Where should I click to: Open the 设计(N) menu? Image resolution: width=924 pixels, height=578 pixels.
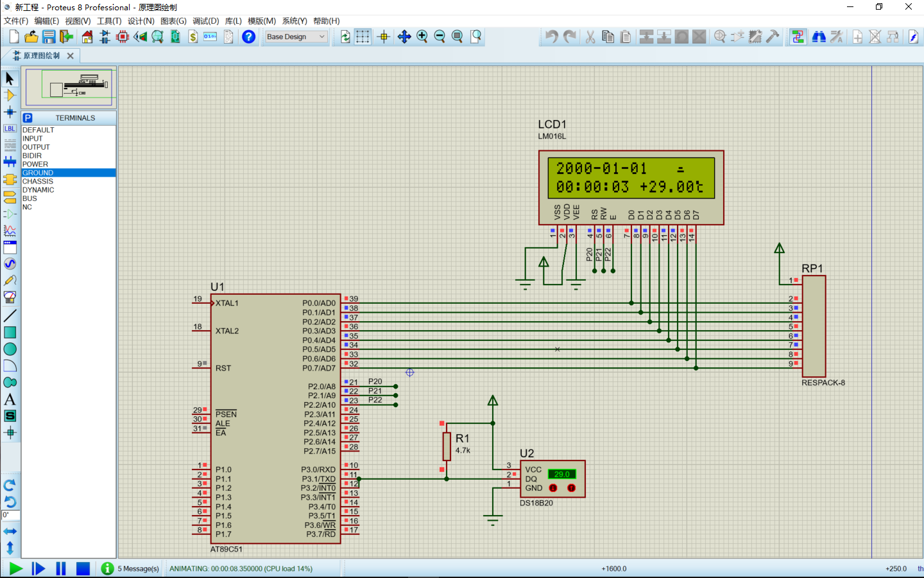141,21
